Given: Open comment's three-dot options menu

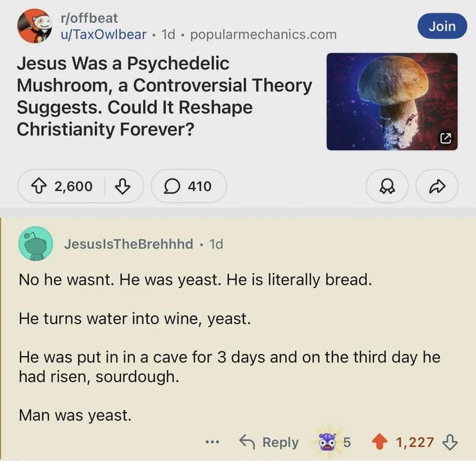Looking at the screenshot, I should [212, 442].
